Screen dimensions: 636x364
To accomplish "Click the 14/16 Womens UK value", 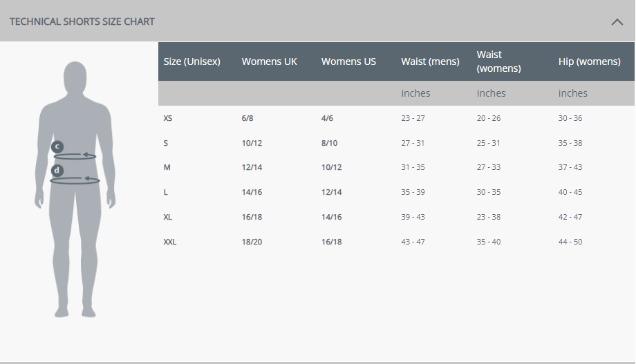I will [252, 193].
